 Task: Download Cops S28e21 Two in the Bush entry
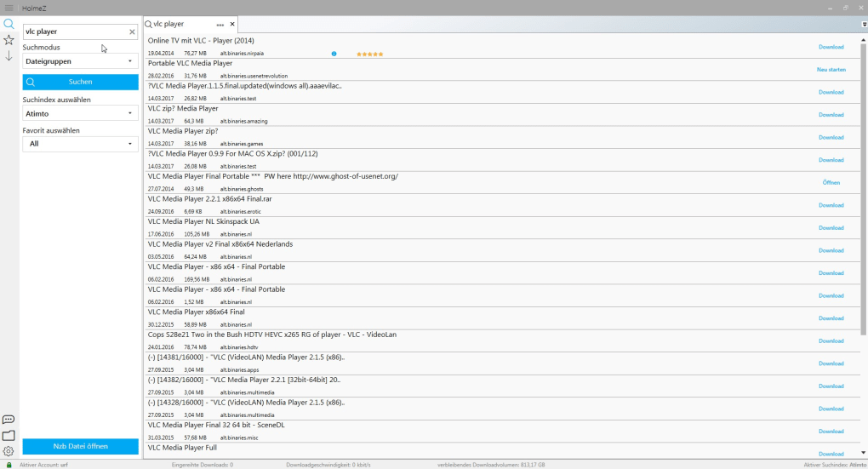point(831,341)
